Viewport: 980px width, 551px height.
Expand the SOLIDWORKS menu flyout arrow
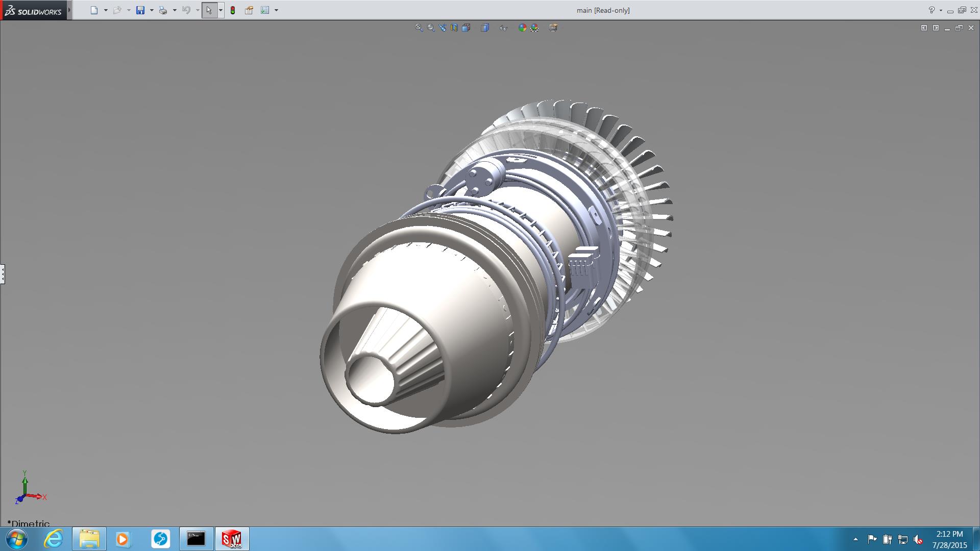(69, 10)
